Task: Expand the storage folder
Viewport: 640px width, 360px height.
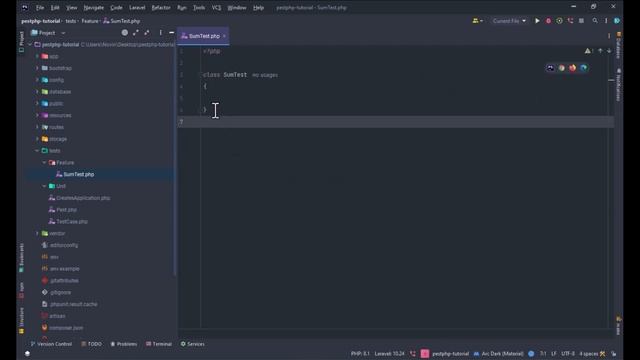Action: tap(37, 139)
